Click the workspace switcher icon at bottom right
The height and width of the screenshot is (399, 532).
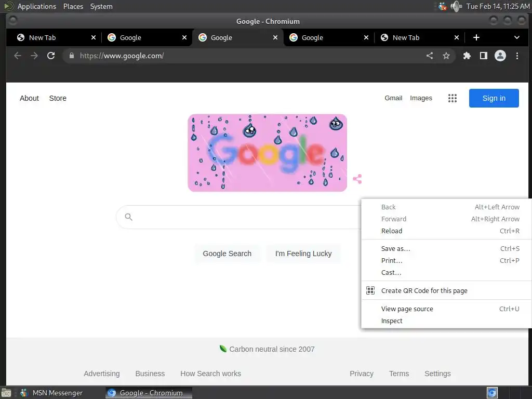tap(493, 393)
